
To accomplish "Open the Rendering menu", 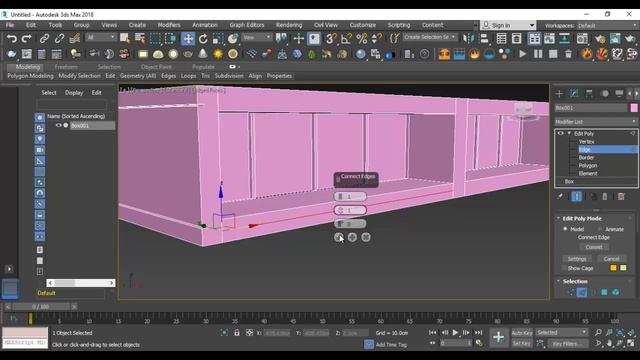I will [x=289, y=25].
